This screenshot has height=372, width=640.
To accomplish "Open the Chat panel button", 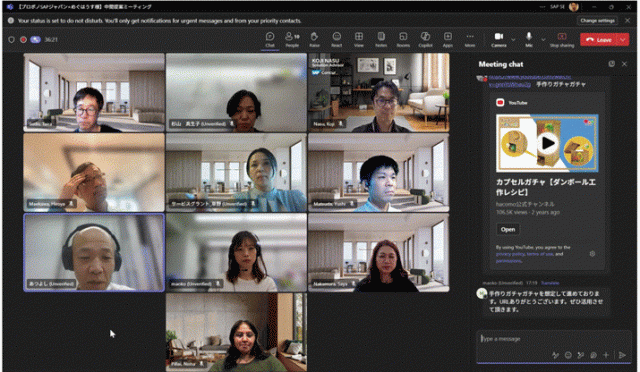I will (x=270, y=40).
